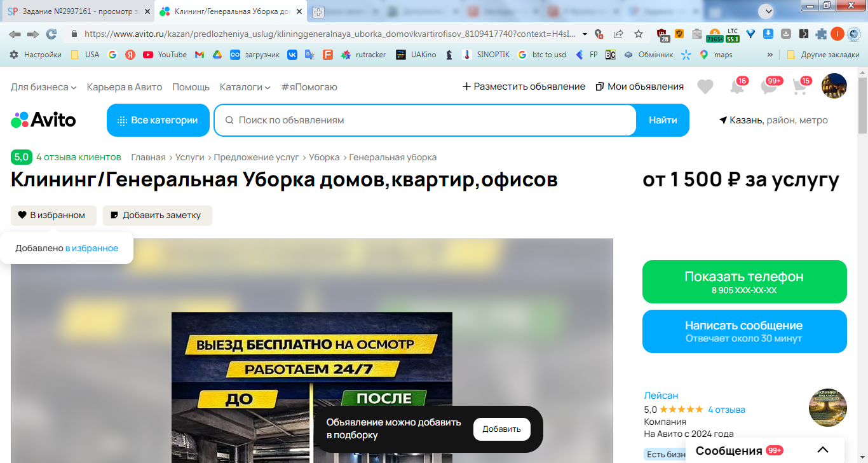Image resolution: width=868 pixels, height=463 pixels.
Task: Go to Предложение услуг breadcrumb
Action: [256, 157]
